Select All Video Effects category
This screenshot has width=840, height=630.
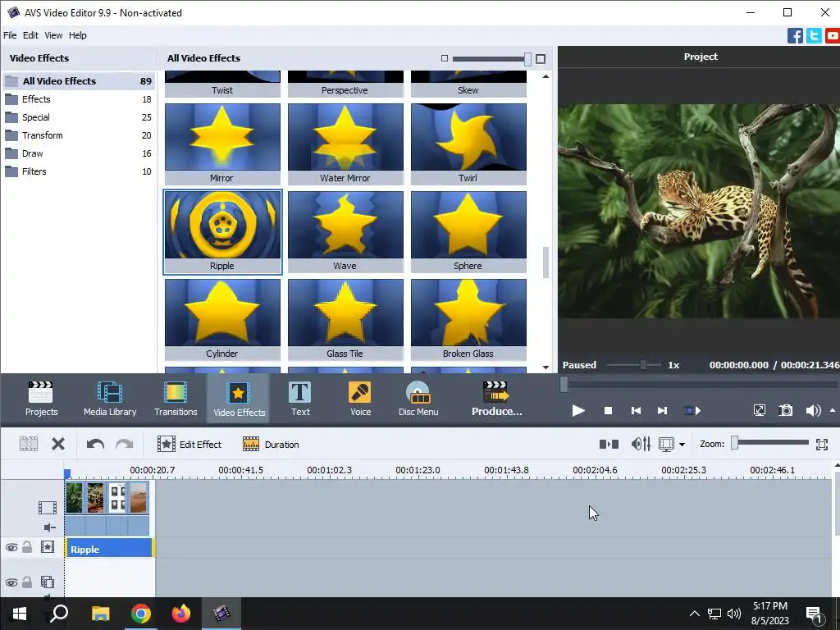point(78,81)
